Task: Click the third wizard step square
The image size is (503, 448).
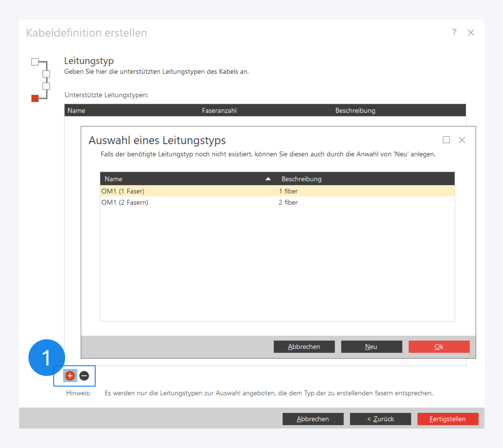Action: point(46,86)
